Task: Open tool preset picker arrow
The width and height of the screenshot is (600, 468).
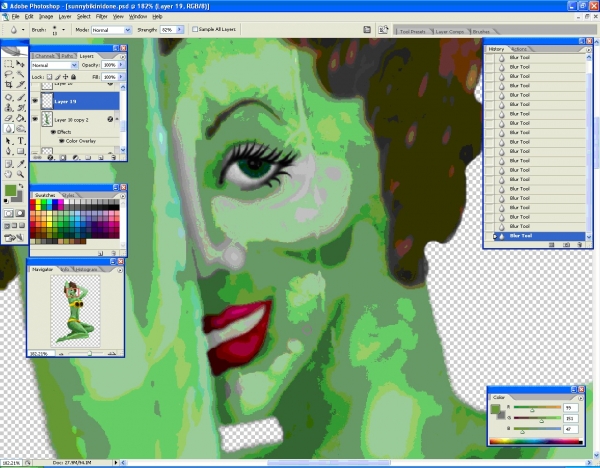Action: point(23,29)
